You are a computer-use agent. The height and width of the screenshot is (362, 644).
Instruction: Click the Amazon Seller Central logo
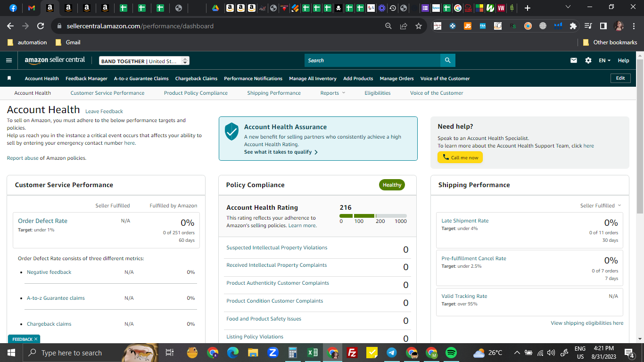[55, 60]
